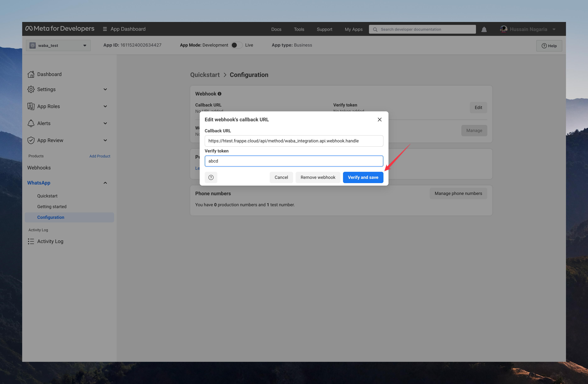Open the waba_test app selector dropdown

point(58,45)
